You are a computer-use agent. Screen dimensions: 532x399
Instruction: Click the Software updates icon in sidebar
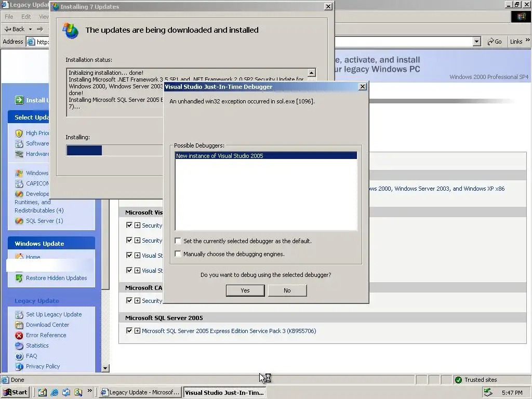[19, 143]
